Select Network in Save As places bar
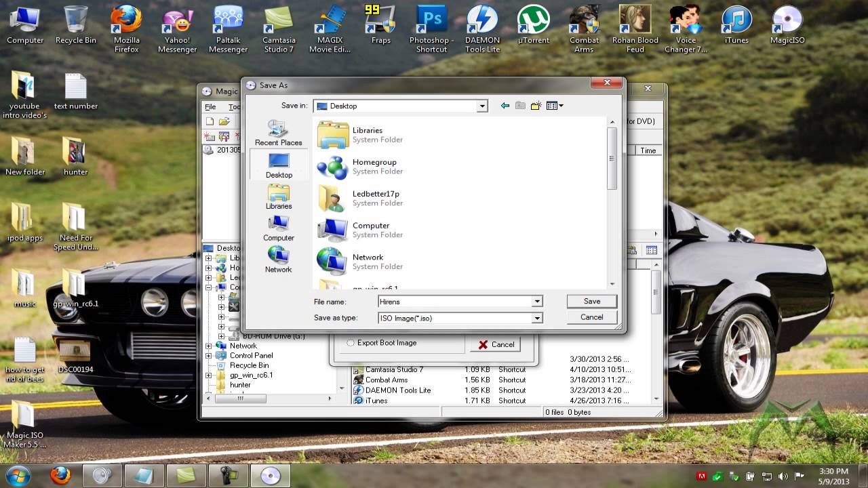 click(x=279, y=260)
